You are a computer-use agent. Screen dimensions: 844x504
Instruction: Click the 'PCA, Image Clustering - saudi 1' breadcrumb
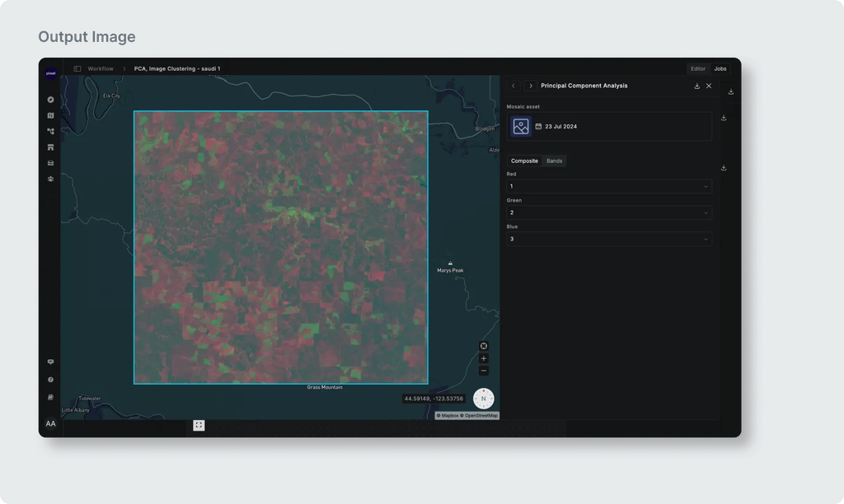(177, 69)
